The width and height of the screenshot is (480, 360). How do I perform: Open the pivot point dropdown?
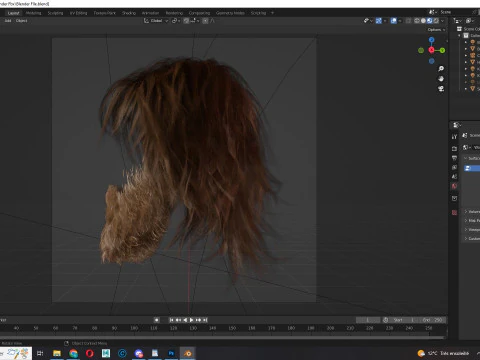[x=176, y=21]
